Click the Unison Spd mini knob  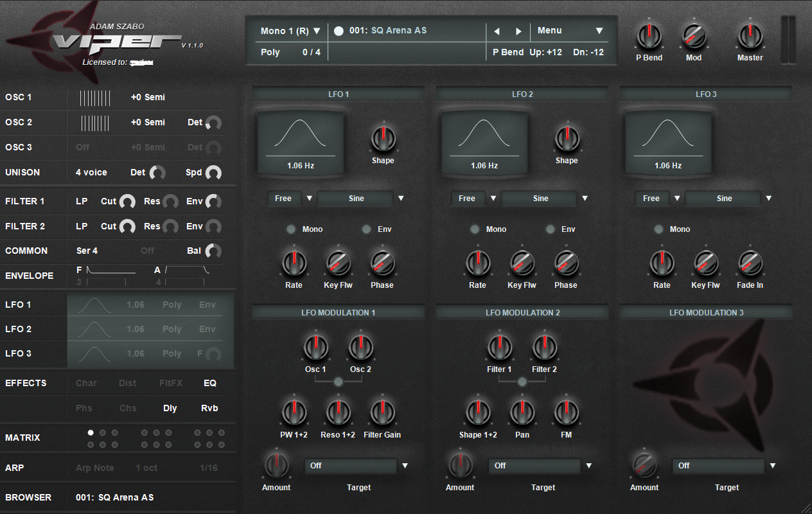point(213,173)
